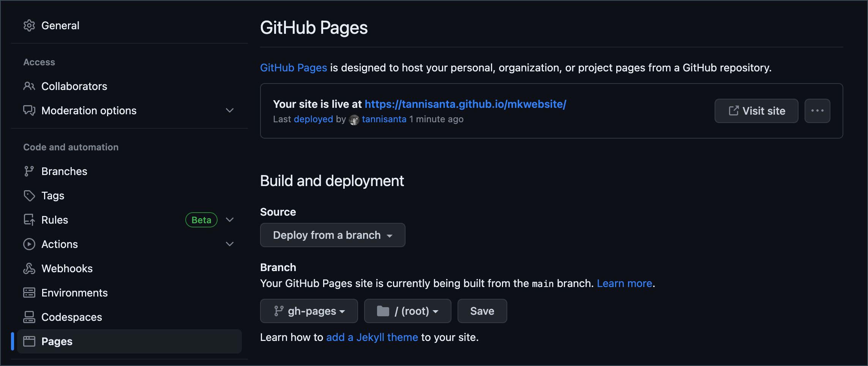This screenshot has height=366, width=868.
Task: Click the Environments server icon
Action: [29, 293]
